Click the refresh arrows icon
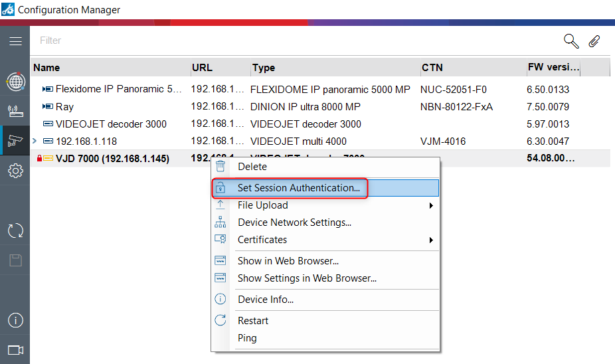Image resolution: width=615 pixels, height=364 pixels. coord(15,230)
